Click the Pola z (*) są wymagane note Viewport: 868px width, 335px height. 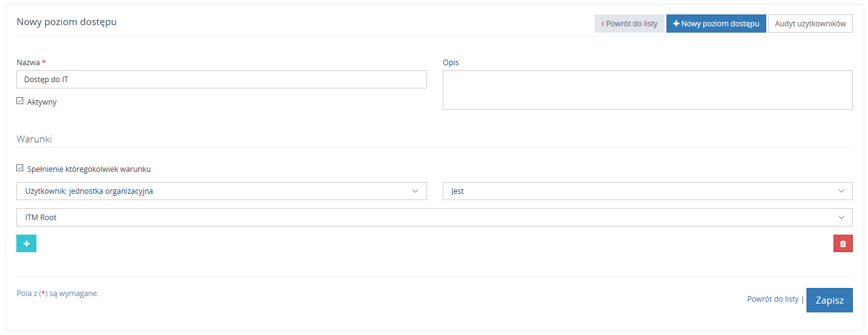pyautogui.click(x=58, y=293)
